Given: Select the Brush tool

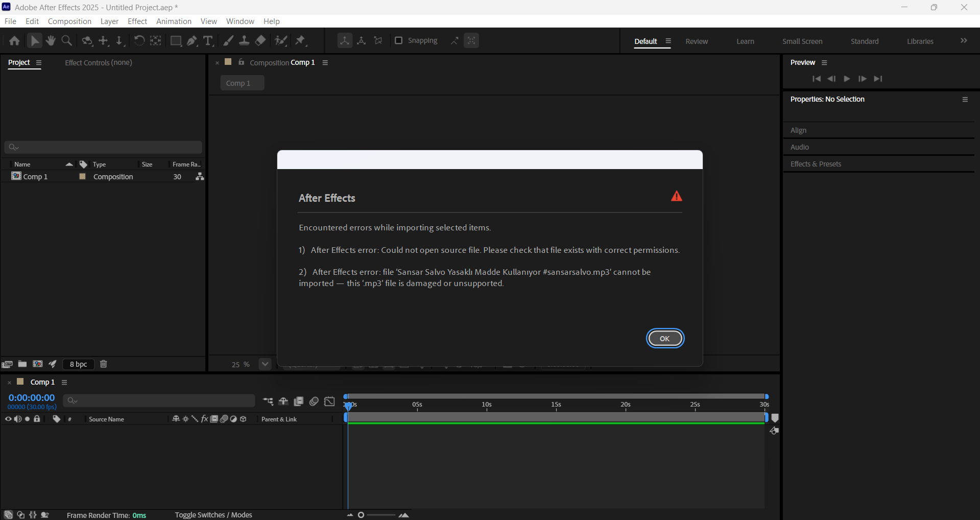Looking at the screenshot, I should tap(229, 41).
